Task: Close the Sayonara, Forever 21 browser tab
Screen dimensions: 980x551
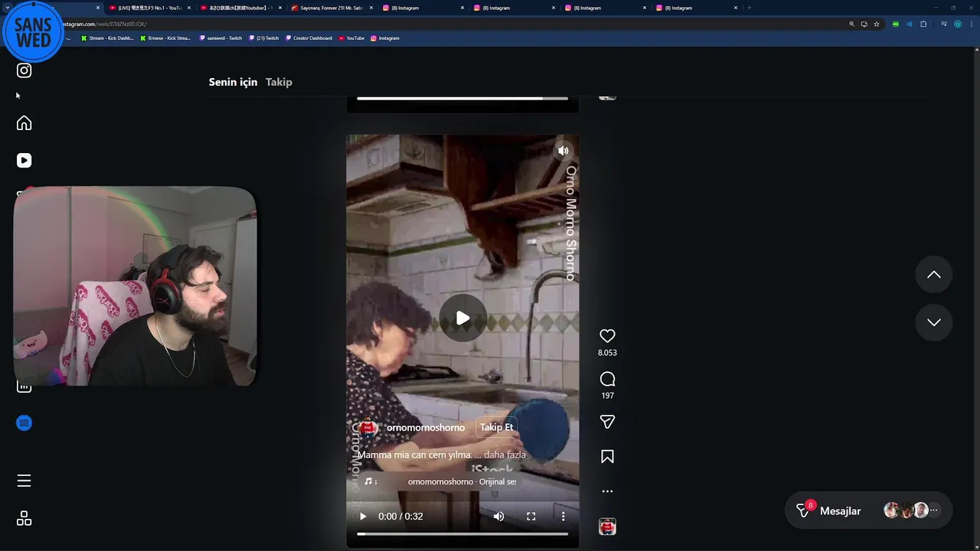Action: tap(371, 8)
